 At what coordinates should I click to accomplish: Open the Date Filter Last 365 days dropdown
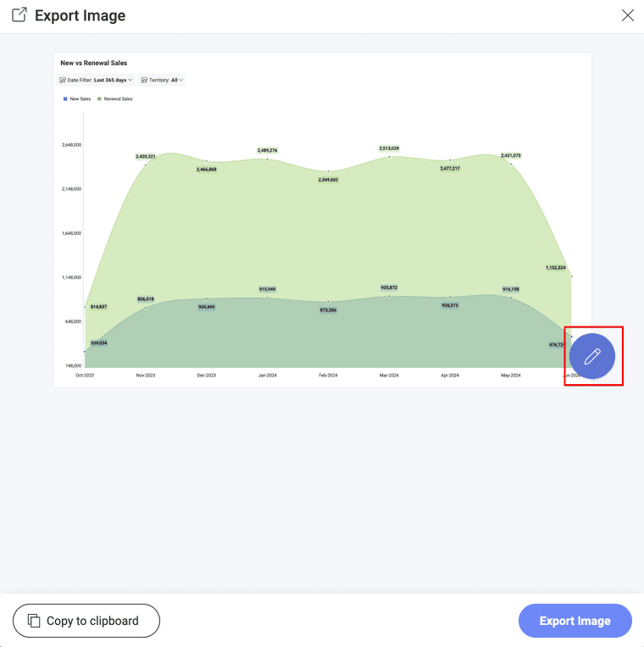pyautogui.click(x=96, y=80)
